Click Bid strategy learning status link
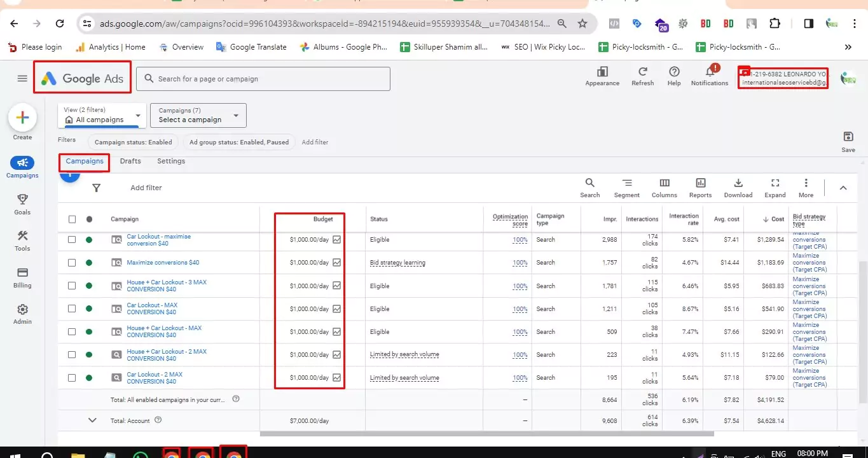868x458 pixels. [x=397, y=263]
